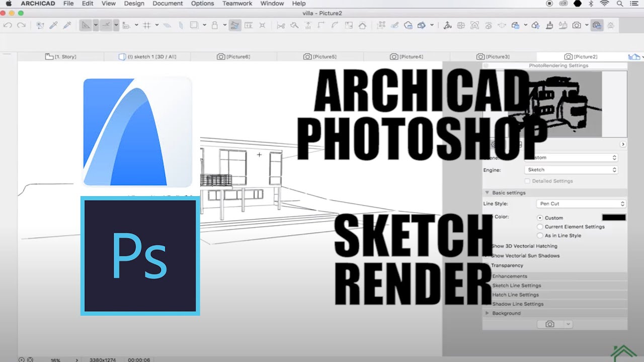Switch to the [Picture6] tab
Viewport: 644px width, 362px height.
pos(233,57)
